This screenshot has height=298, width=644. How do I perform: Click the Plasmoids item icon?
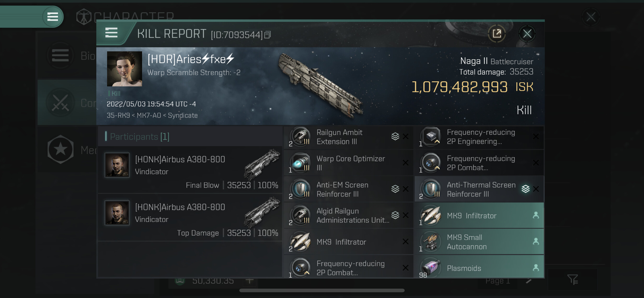(431, 268)
